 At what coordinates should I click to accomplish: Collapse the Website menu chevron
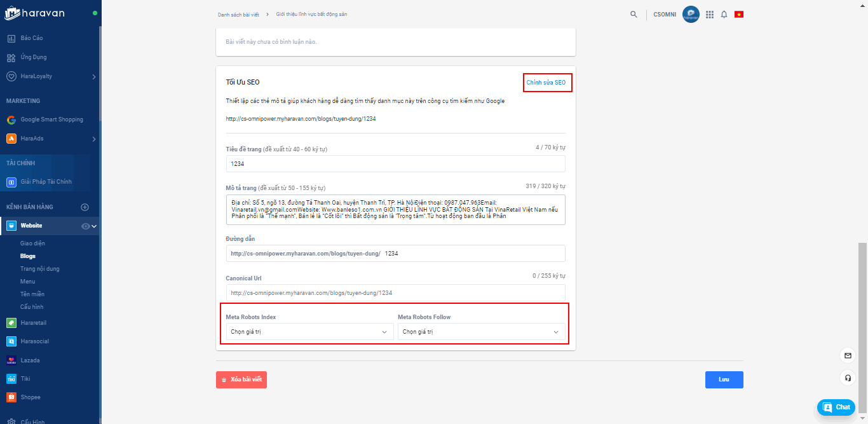click(x=94, y=226)
